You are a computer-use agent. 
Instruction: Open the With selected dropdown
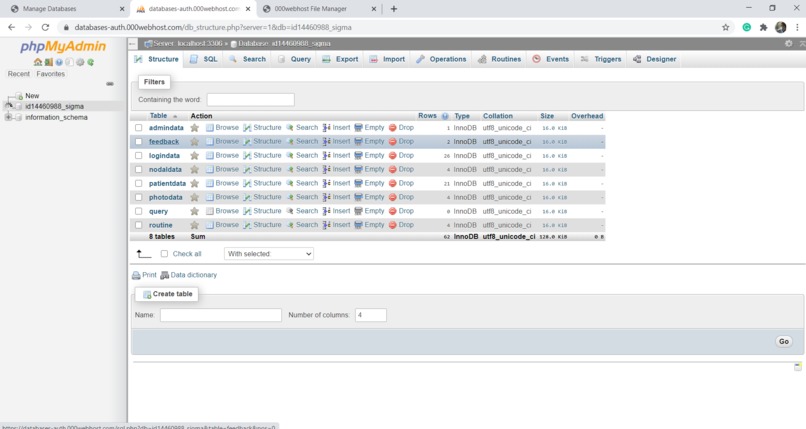[x=269, y=254]
